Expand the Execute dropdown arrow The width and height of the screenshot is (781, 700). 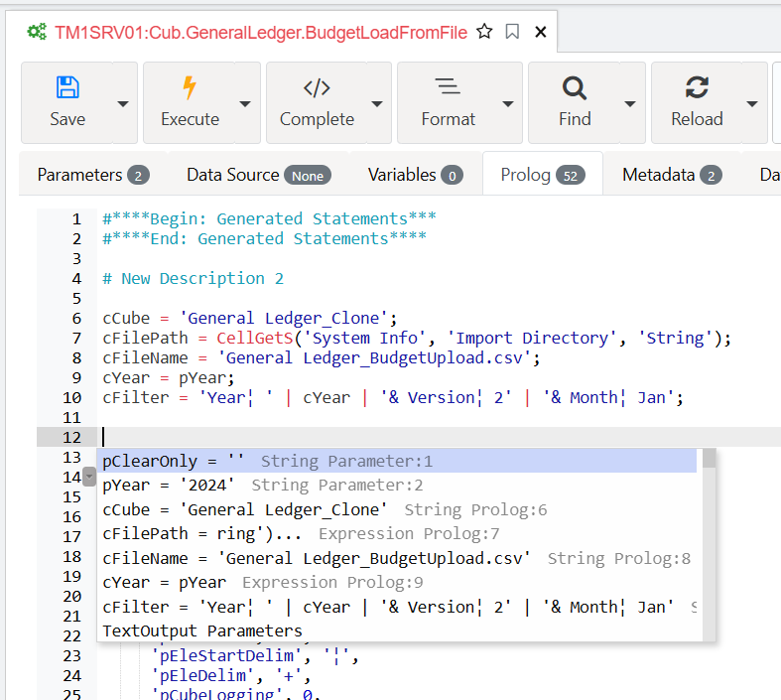pos(244,103)
